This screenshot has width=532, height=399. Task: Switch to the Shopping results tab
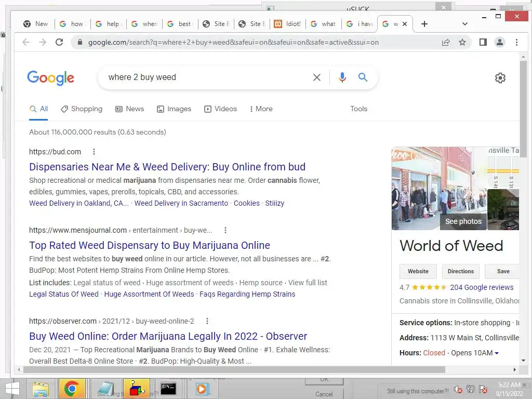[82, 109]
